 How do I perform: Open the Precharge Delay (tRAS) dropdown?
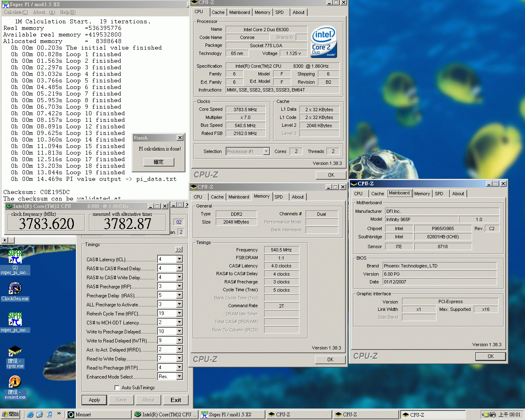coord(179,295)
